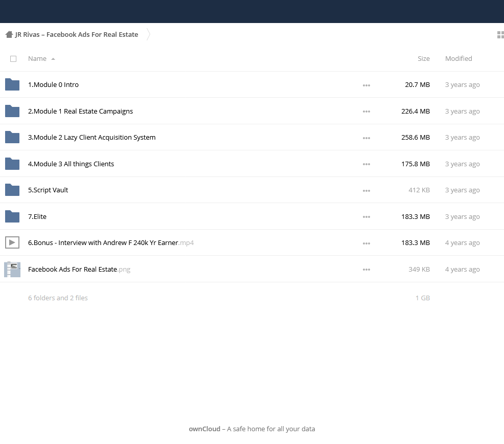This screenshot has height=444, width=504.
Task: Open 2.Module 1 Real Estate Campaigns
Action: pos(80,112)
